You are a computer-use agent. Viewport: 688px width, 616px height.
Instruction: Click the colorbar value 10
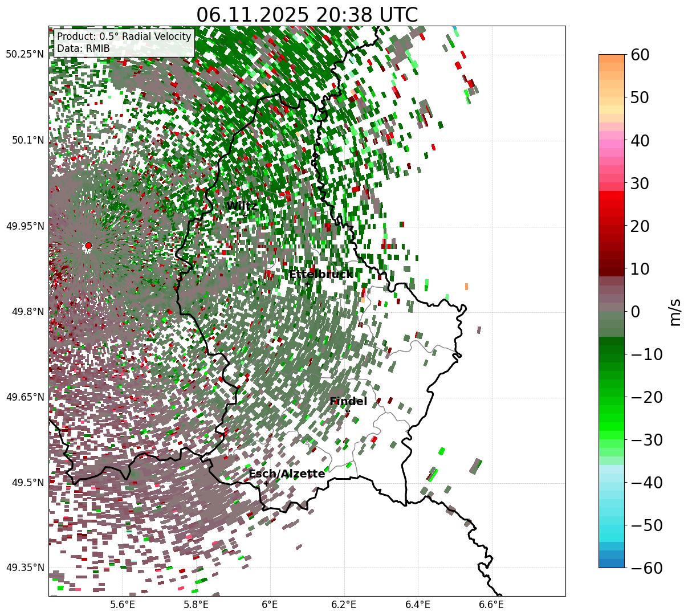640,268
